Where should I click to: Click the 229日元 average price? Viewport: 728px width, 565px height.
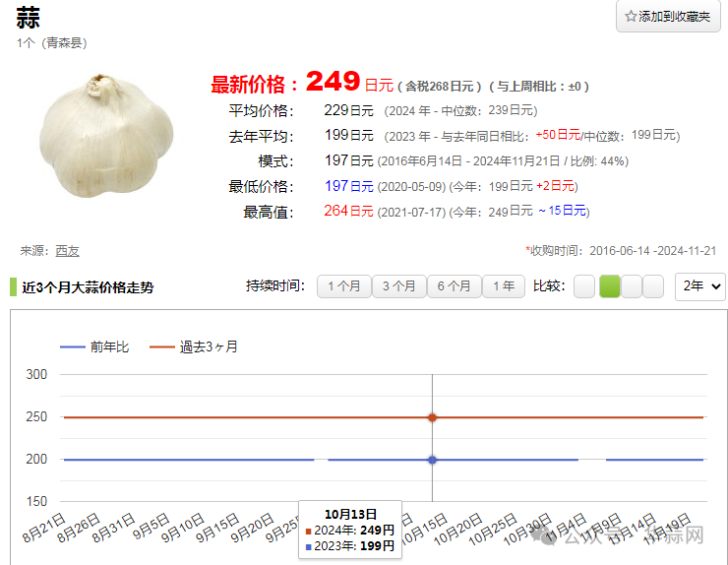tap(348, 110)
